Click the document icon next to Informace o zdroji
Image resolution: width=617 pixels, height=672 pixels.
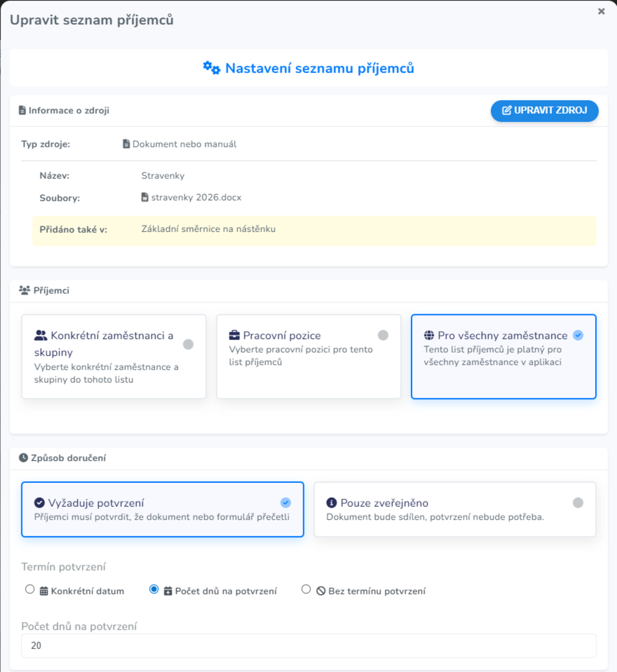22,111
